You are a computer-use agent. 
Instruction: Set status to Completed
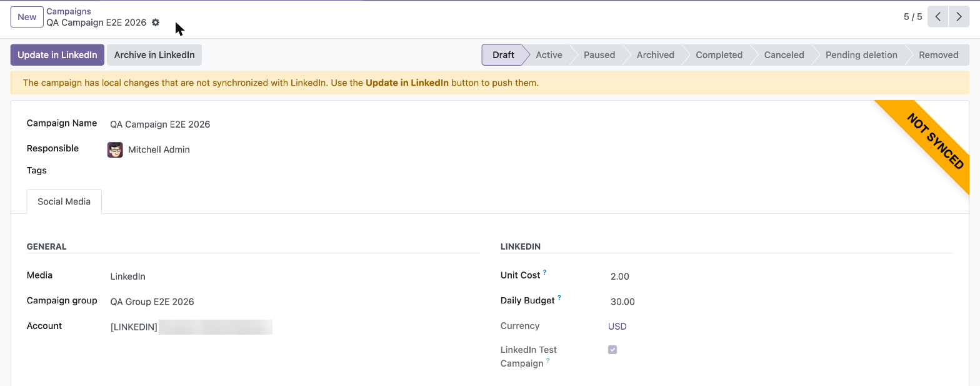[x=719, y=55]
